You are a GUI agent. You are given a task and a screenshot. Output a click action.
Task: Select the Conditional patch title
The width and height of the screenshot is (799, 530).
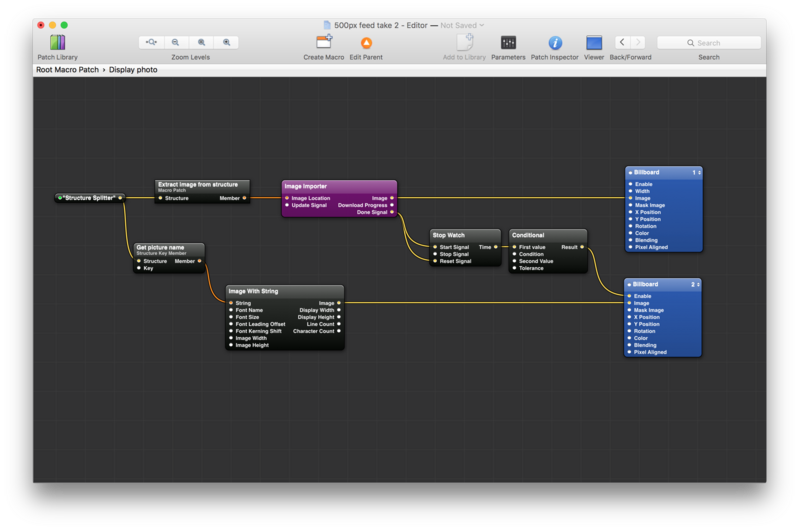point(528,235)
